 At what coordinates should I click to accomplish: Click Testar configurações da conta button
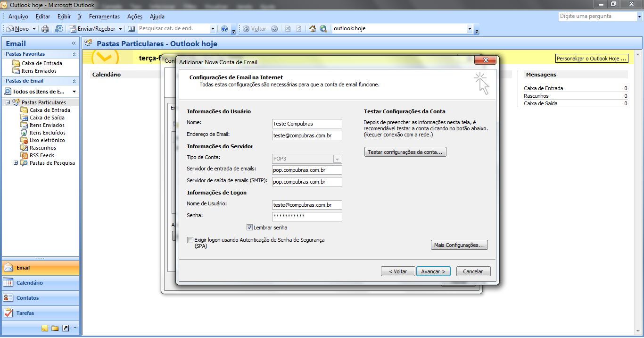coord(405,152)
